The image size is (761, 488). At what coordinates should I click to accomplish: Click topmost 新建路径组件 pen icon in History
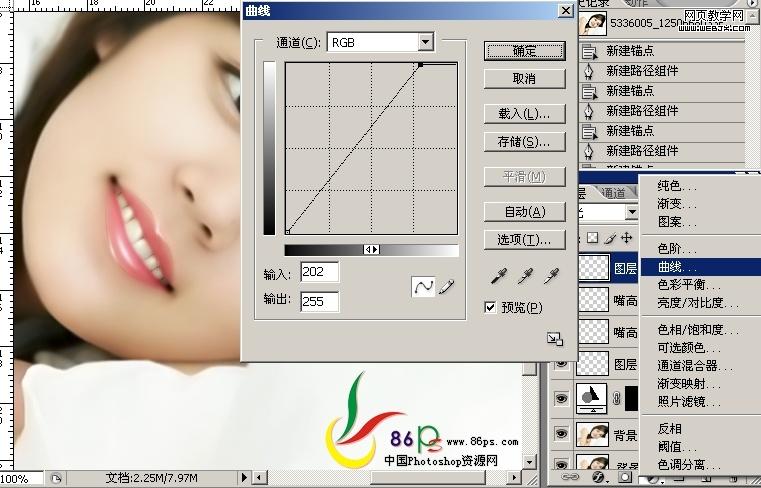click(x=590, y=71)
